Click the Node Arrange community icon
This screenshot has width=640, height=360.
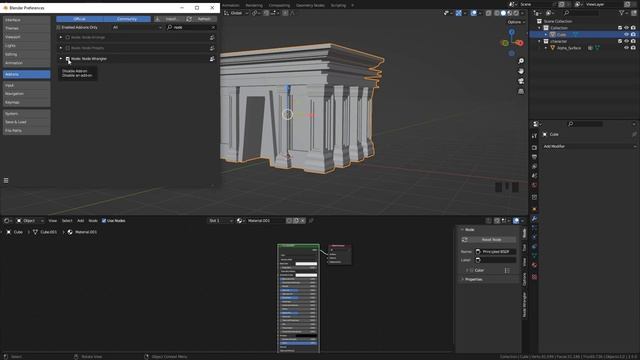[212, 37]
